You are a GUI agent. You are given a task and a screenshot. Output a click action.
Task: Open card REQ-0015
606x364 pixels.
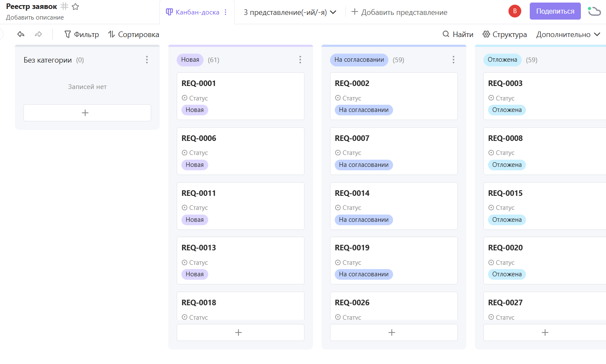[545, 206]
